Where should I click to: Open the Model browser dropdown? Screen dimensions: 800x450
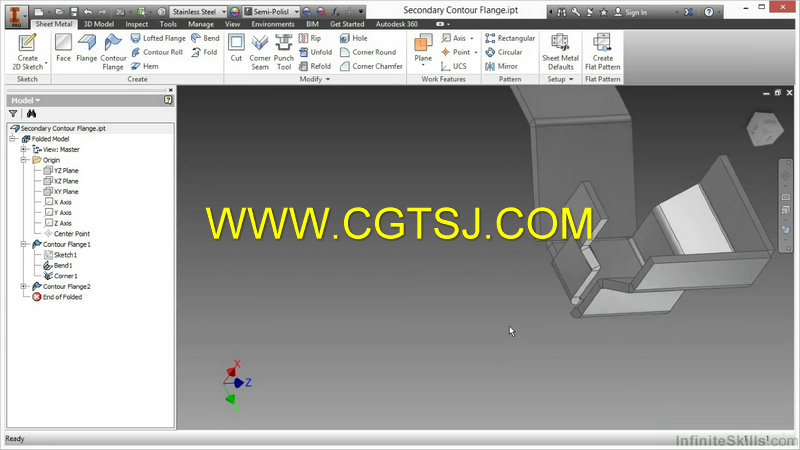pos(26,101)
